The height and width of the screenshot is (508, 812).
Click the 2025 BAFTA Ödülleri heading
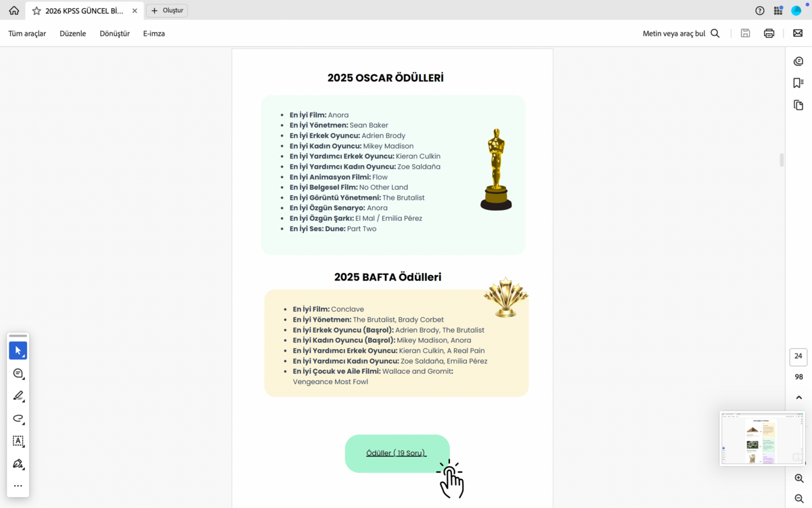[x=388, y=277]
